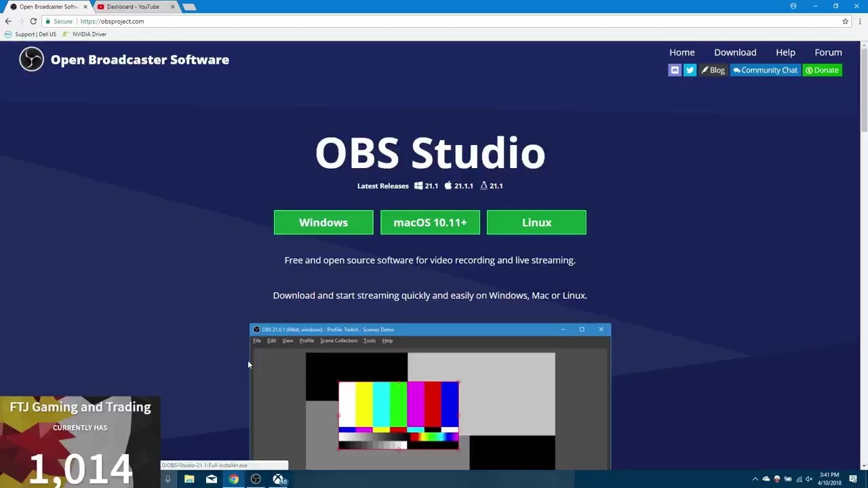Open File Explorer from the taskbar
Viewport: 868px width, 488px height.
pos(189,479)
